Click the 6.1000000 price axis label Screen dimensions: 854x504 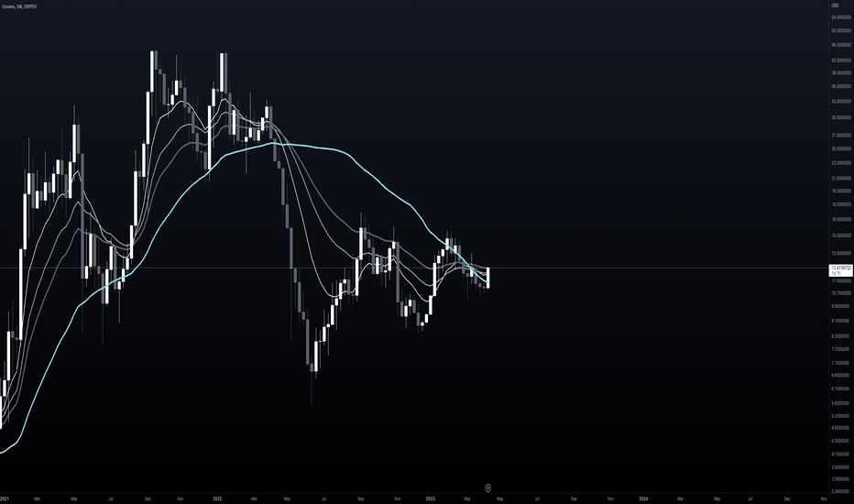point(841,389)
